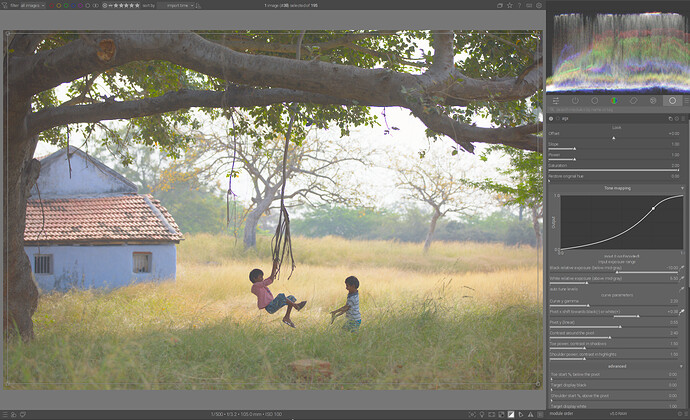Image resolution: width=690 pixels, height=420 pixels.
Task: Open module order presets menu bottom right
Action: [686, 414]
